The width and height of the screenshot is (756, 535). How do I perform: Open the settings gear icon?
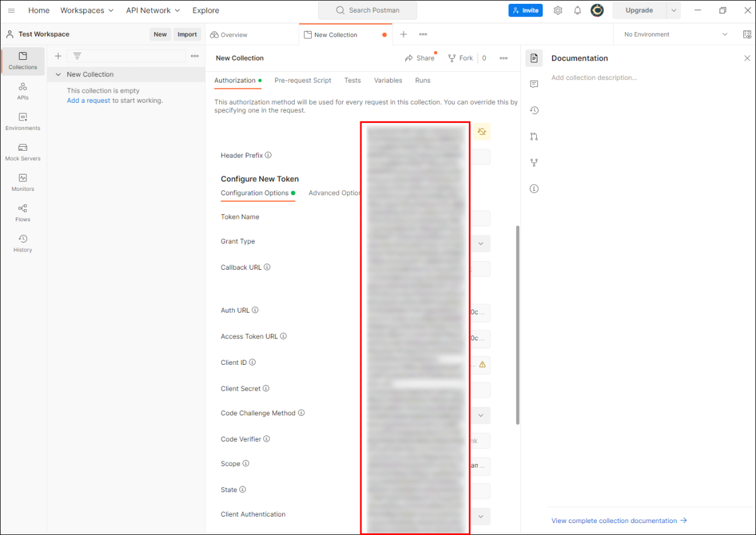coord(558,11)
